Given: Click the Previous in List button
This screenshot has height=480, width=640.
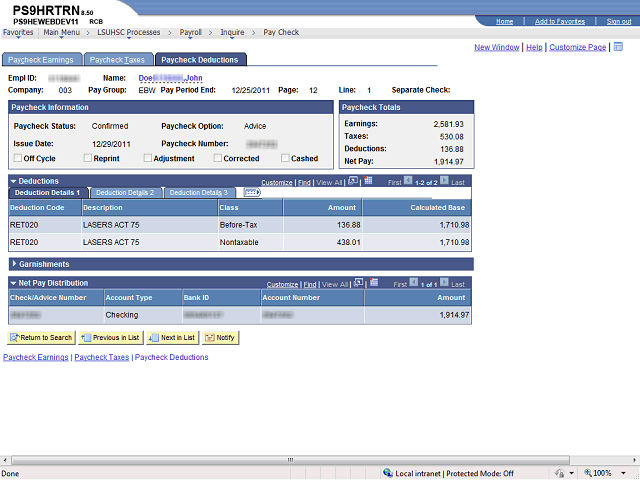Looking at the screenshot, I should pos(111,338).
